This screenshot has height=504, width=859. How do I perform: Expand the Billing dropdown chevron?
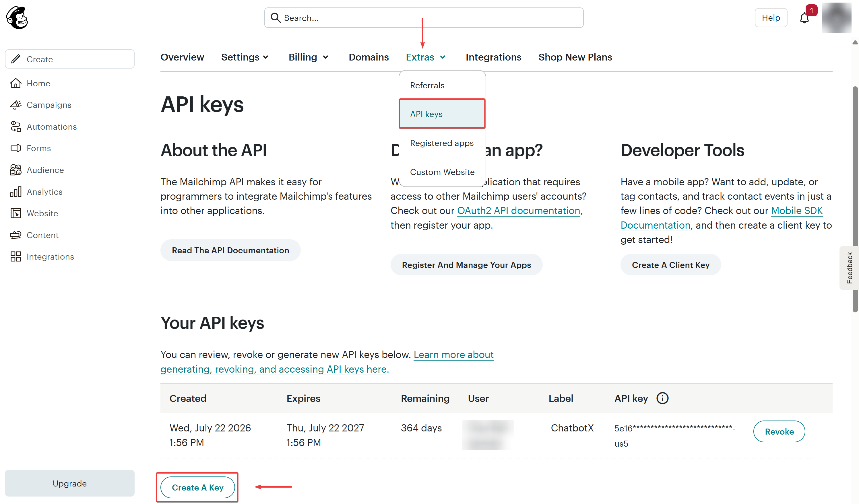coord(325,57)
